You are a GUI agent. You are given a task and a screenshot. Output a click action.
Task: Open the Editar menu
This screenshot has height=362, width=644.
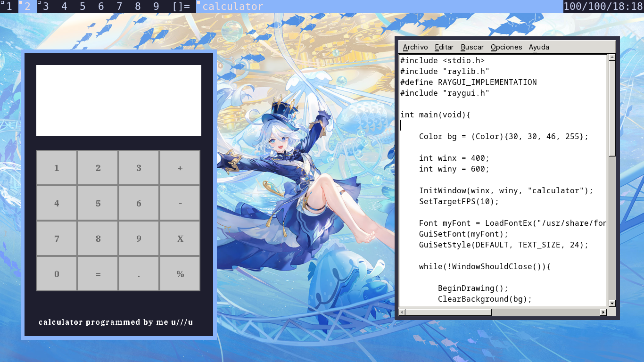(x=444, y=47)
